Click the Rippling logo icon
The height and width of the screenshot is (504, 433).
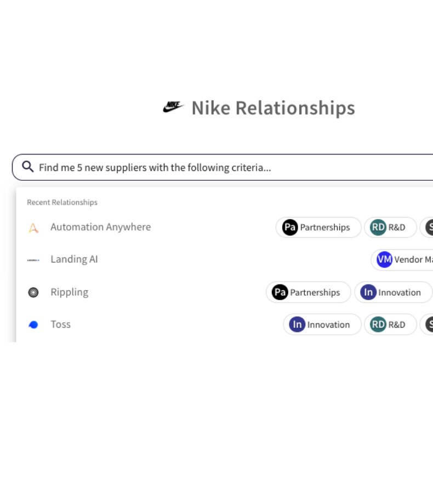coord(33,292)
